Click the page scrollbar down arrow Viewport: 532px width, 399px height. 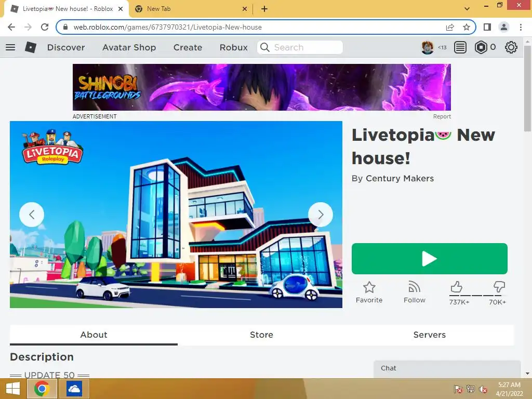[x=527, y=374]
